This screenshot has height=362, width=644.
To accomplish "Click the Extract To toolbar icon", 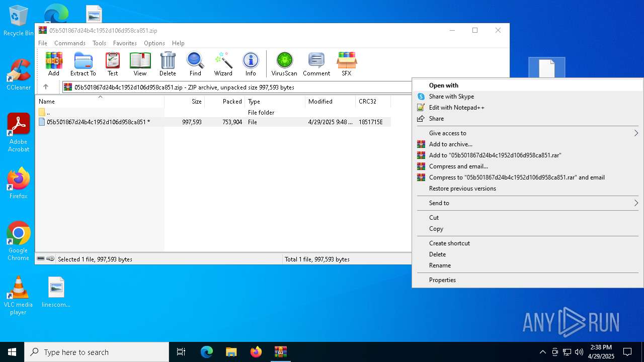I will tap(83, 64).
